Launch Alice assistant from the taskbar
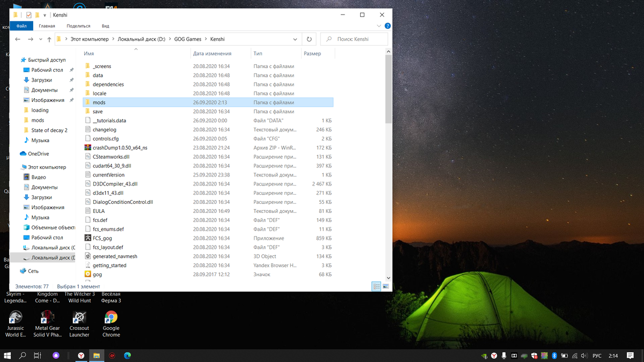 tap(56, 356)
